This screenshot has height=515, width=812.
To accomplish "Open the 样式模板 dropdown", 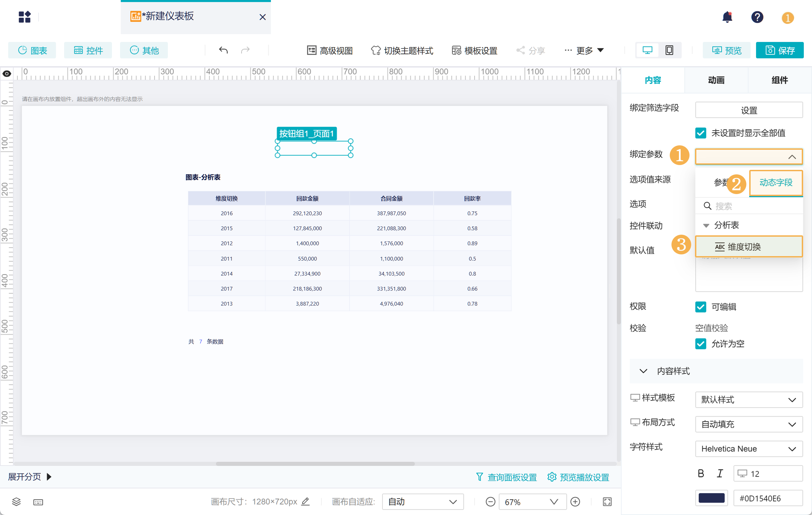I will click(749, 400).
